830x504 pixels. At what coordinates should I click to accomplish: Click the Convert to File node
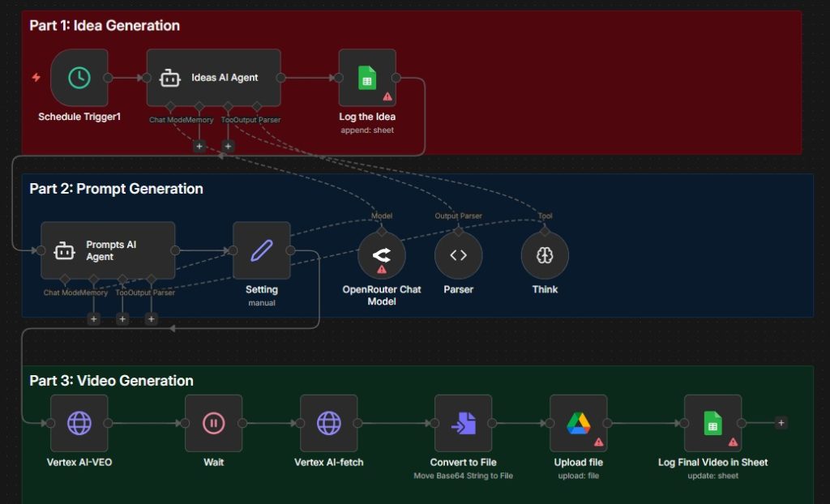pos(463,423)
